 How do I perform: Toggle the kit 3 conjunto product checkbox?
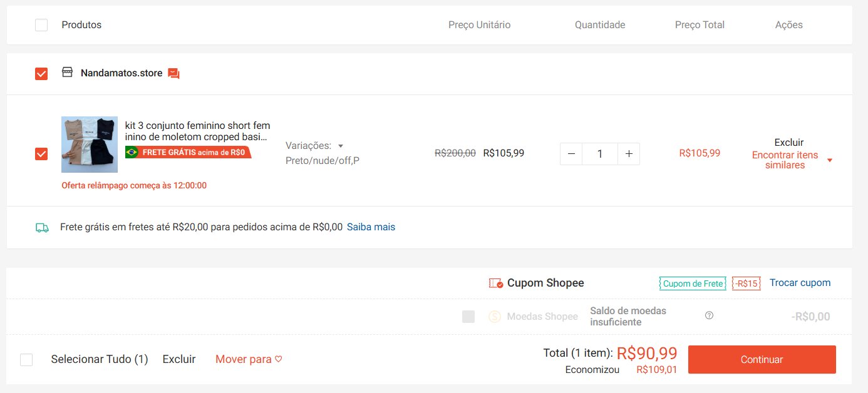tap(41, 153)
